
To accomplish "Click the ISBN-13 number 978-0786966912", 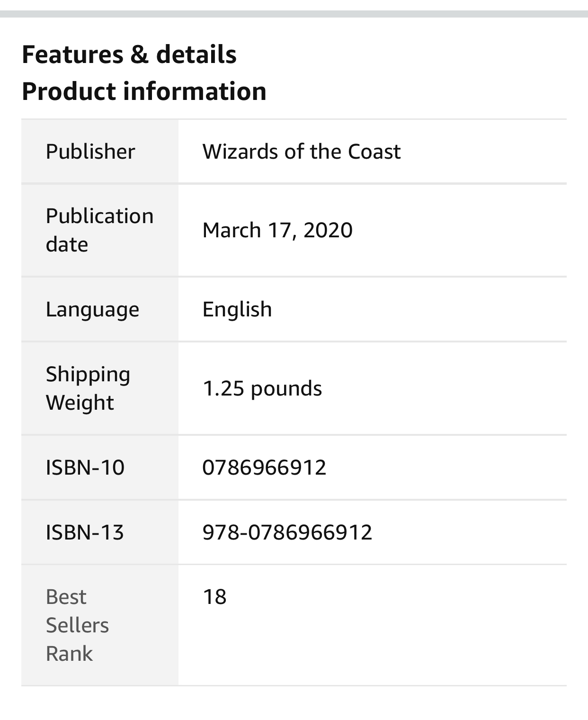I will [287, 532].
